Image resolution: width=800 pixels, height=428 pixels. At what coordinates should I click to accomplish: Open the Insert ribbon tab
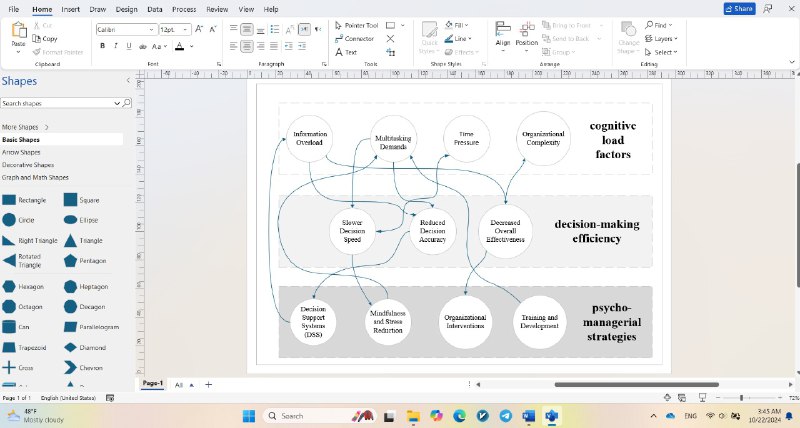70,9
